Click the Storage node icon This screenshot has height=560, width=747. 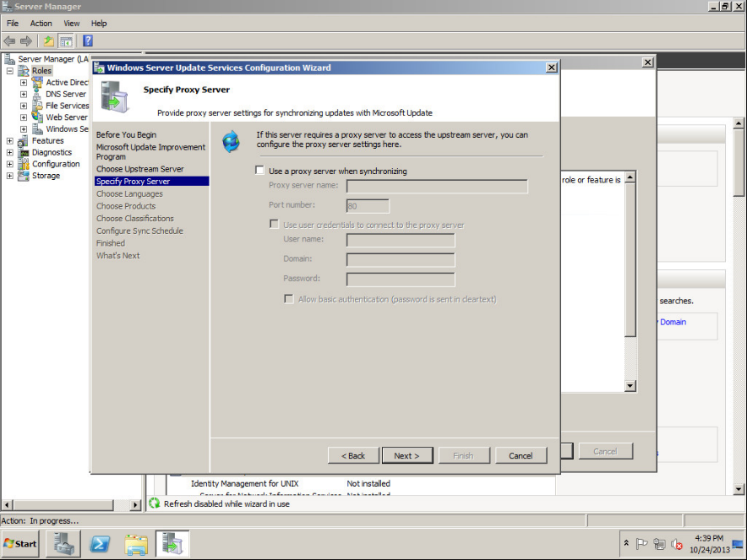(23, 176)
